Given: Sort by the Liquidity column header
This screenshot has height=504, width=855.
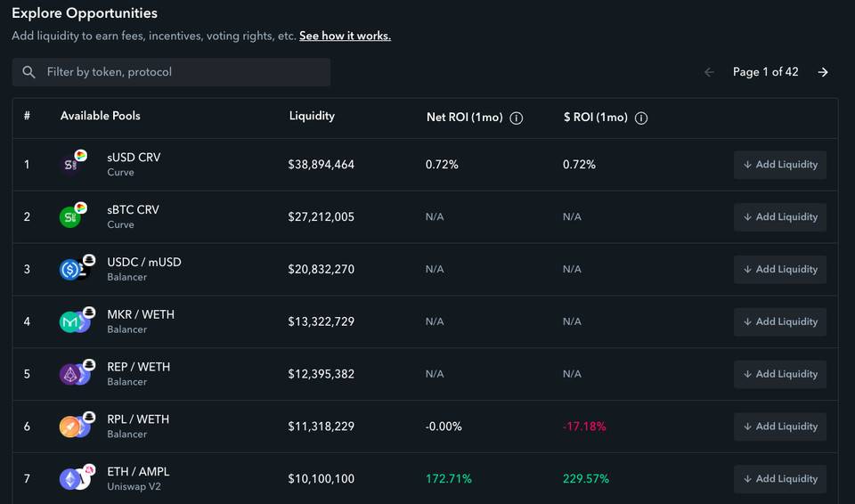Looking at the screenshot, I should coord(312,116).
